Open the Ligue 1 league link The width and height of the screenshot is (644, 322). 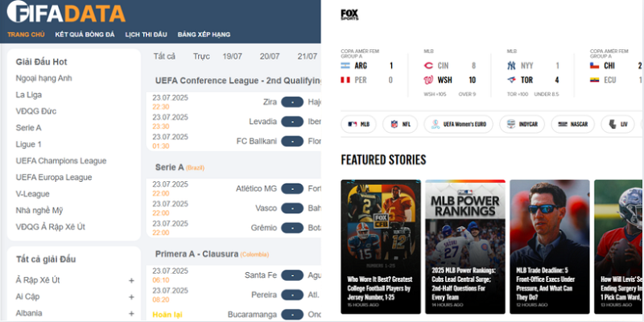tap(28, 145)
